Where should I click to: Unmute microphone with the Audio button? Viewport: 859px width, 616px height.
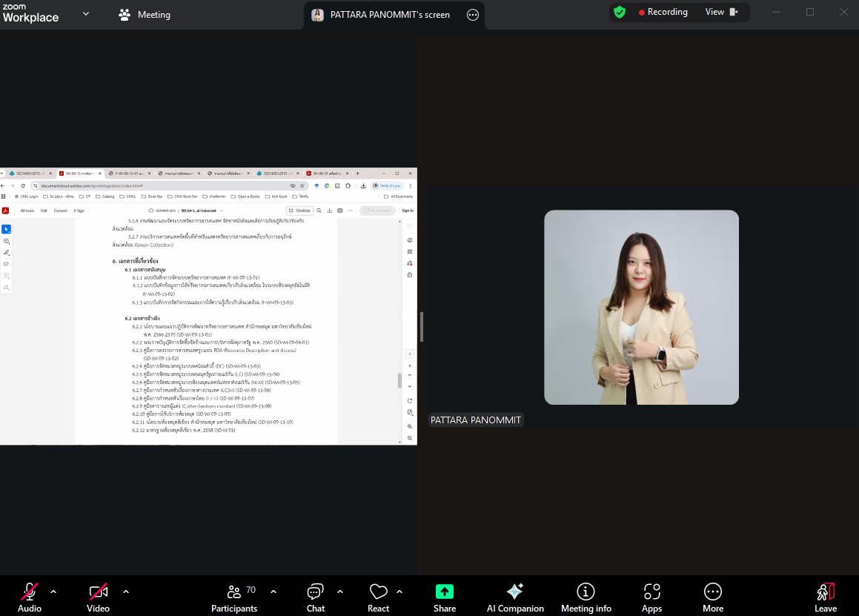pos(30,597)
